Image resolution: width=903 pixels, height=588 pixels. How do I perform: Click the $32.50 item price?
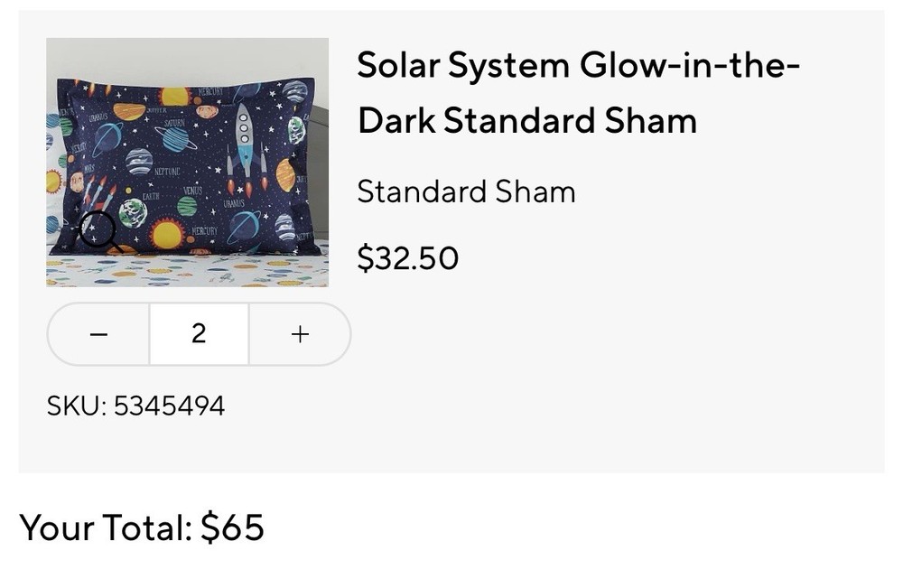click(x=408, y=258)
